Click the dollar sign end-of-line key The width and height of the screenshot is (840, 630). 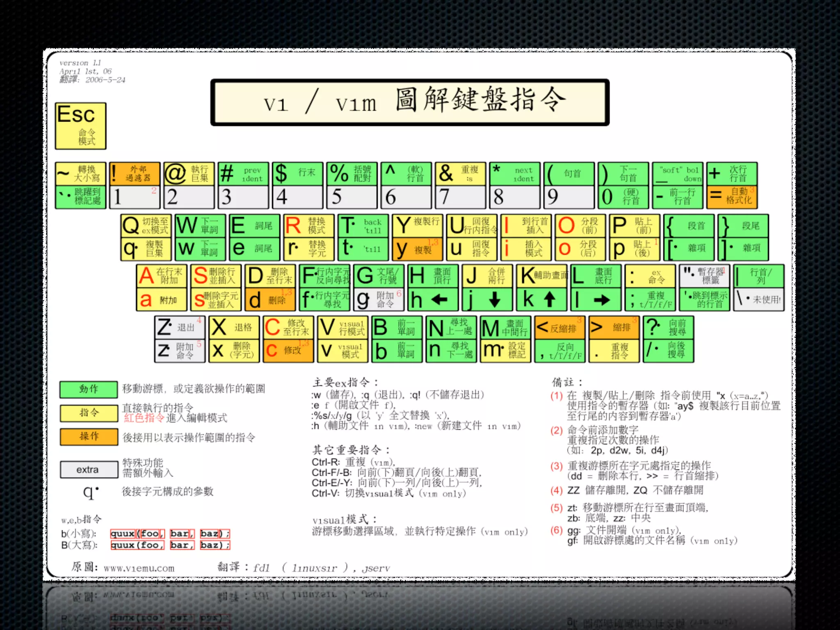[297, 173]
